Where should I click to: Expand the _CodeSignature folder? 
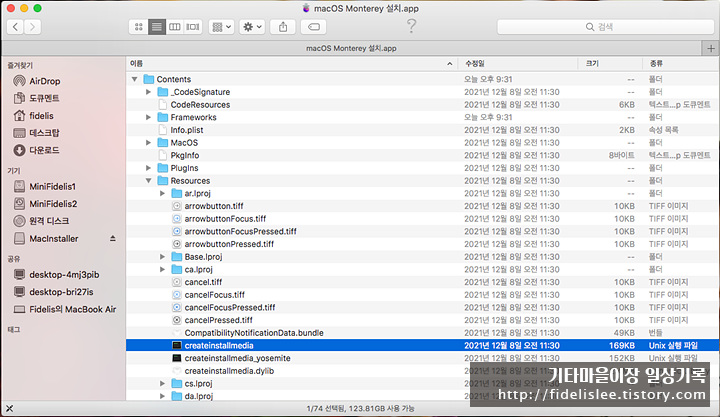pyautogui.click(x=148, y=92)
